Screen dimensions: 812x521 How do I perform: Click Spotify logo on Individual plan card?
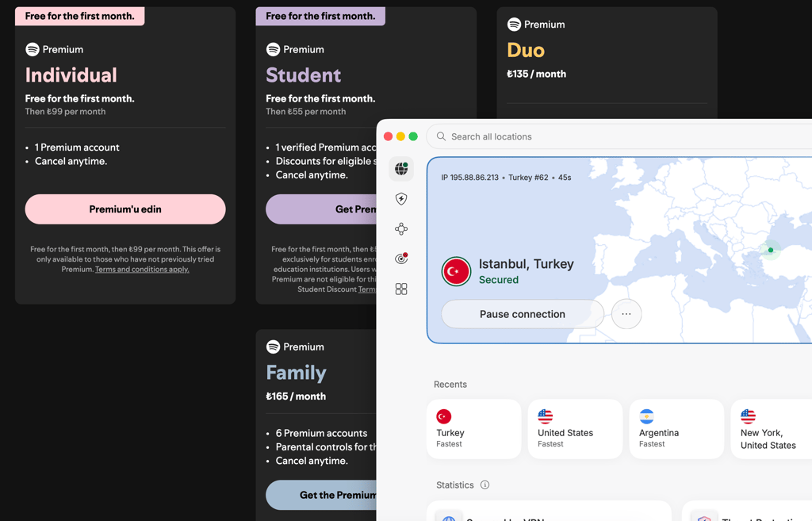coord(33,49)
